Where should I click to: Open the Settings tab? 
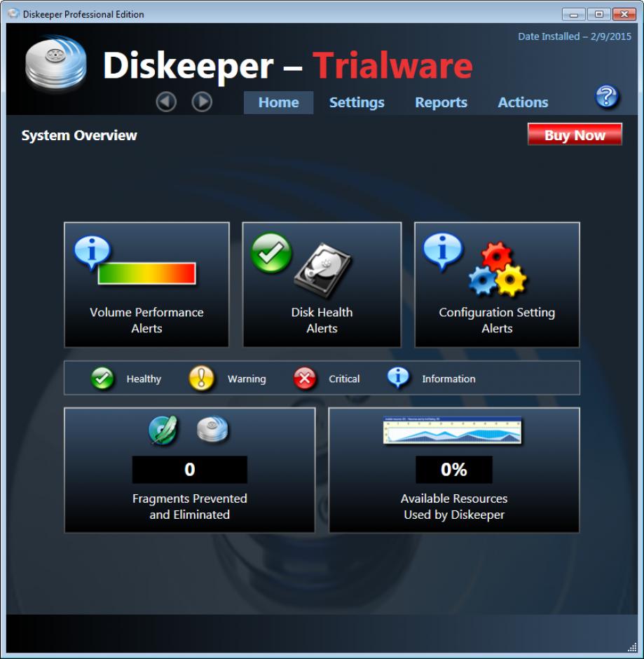(357, 102)
